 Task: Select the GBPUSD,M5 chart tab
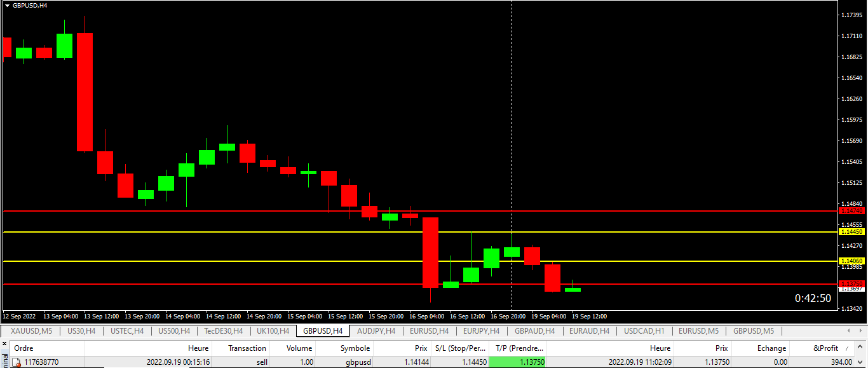[x=753, y=331]
